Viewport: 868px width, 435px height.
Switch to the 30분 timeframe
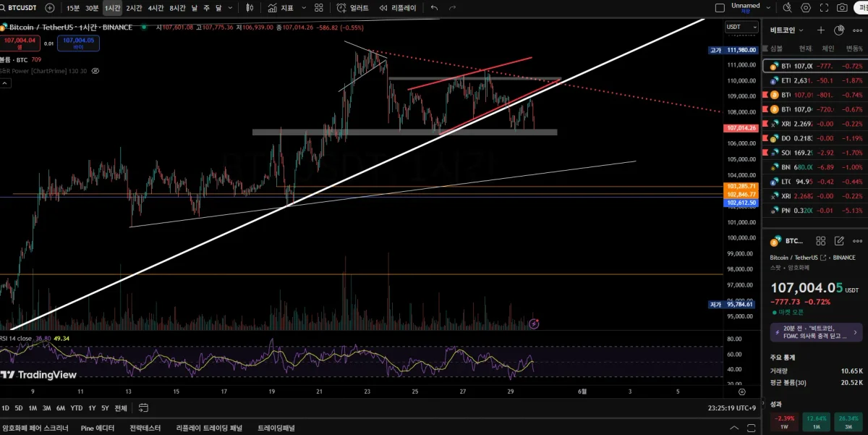coord(92,8)
